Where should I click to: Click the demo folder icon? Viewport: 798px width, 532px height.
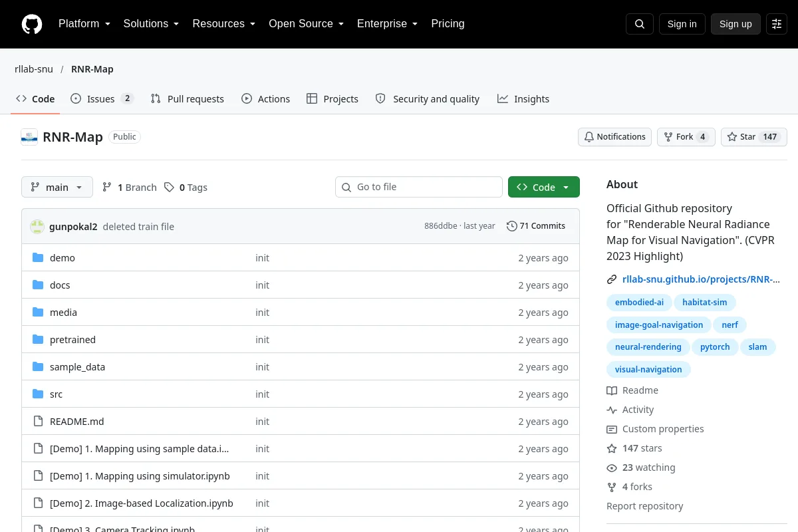point(38,258)
